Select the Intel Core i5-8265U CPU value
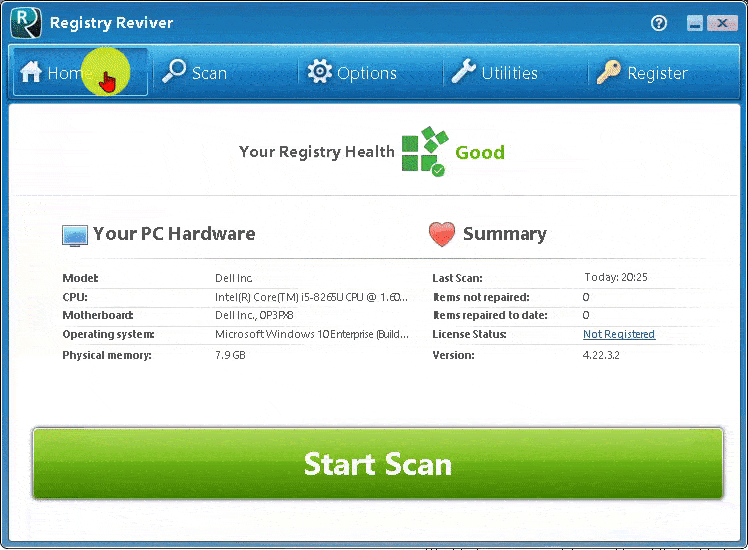This screenshot has height=550, width=748. (312, 297)
